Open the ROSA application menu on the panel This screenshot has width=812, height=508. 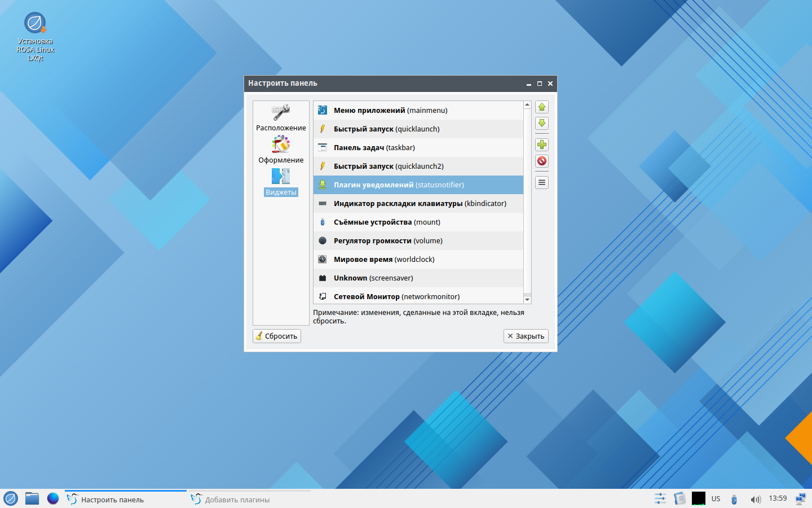click(x=11, y=498)
